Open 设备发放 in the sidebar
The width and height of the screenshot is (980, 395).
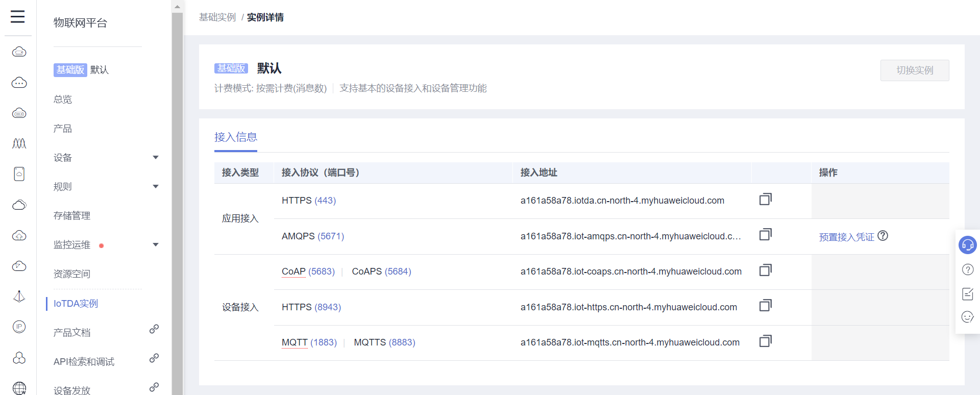[x=72, y=390]
